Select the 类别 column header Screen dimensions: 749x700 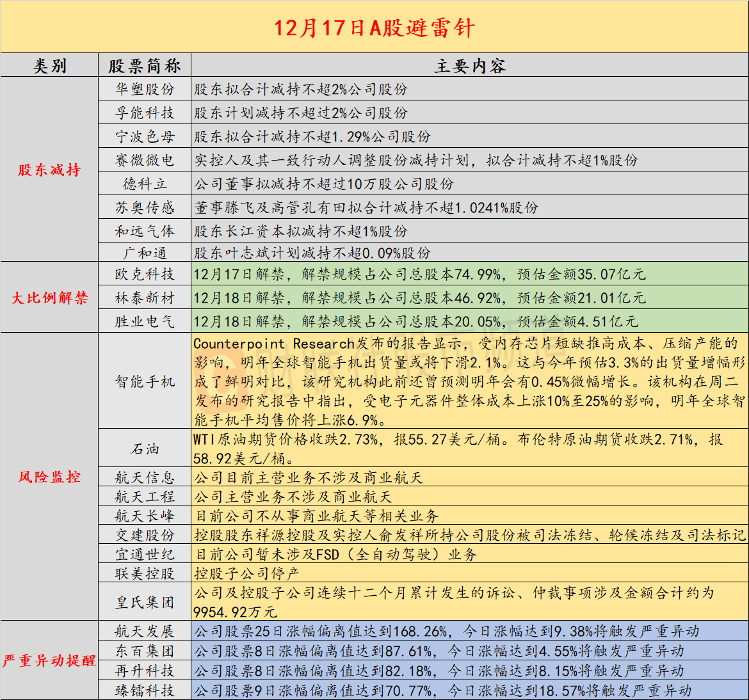[x=49, y=65]
